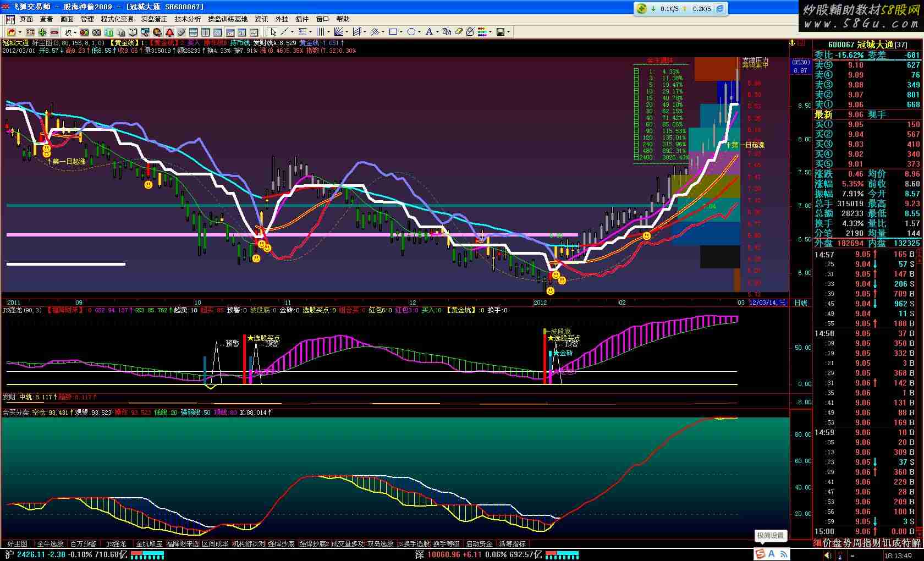
Task: Switch to the 强悍抄底2 indicator tab
Action: (314, 544)
